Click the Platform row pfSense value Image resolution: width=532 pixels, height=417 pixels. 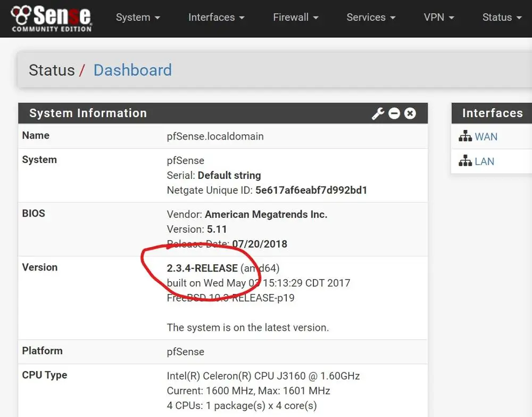[x=185, y=352]
